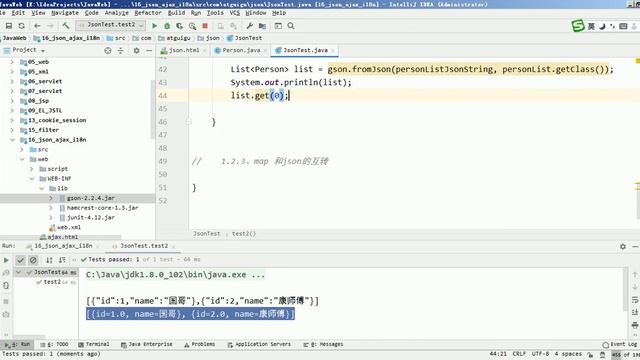Select junit-4.12.jar in project tree
This screenshot has height=360, width=640.
pyautogui.click(x=91, y=218)
